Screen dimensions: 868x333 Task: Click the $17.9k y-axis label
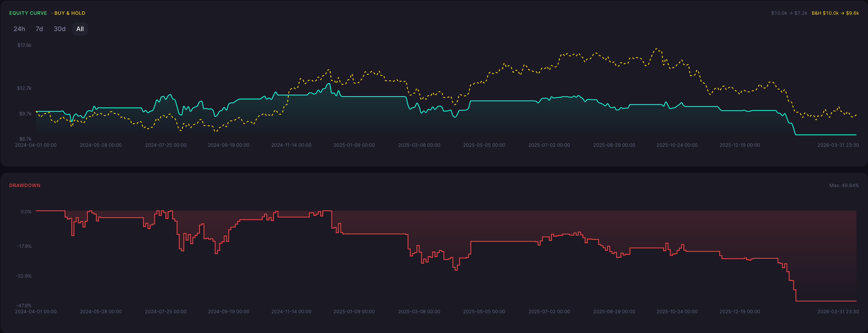pos(24,45)
